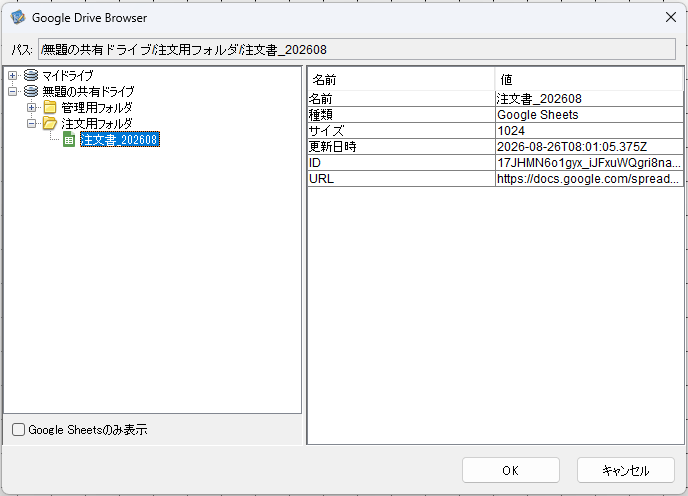The width and height of the screenshot is (688, 496).
Task: Click the マイドライブ drive icon
Action: [31, 75]
